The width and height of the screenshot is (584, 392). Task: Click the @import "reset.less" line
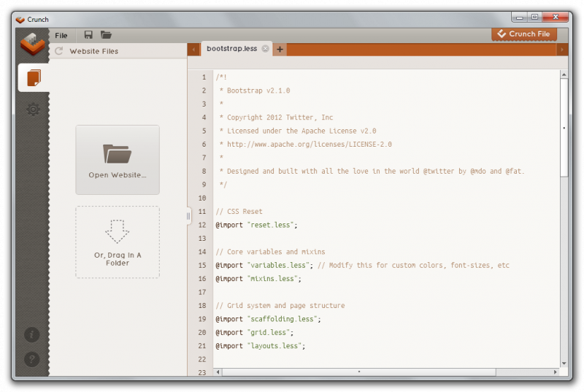pyautogui.click(x=257, y=225)
